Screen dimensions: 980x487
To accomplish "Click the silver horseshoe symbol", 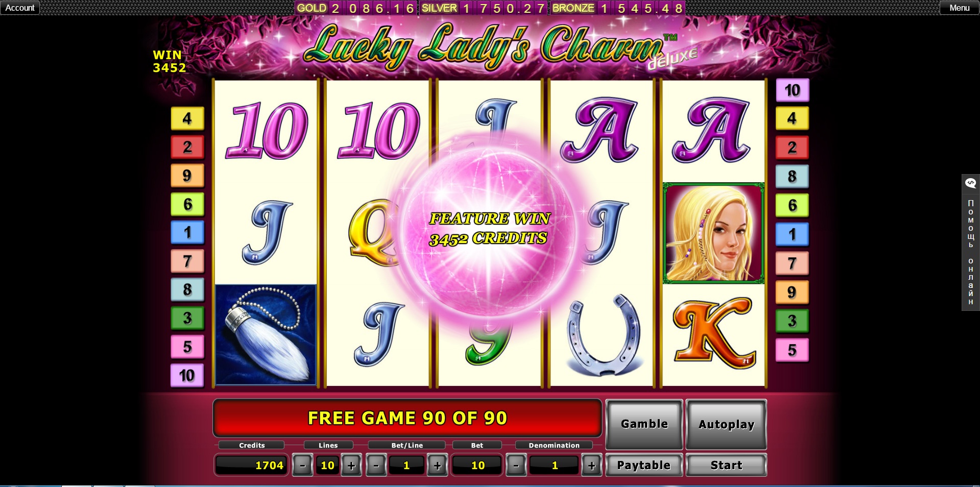I will (x=603, y=335).
